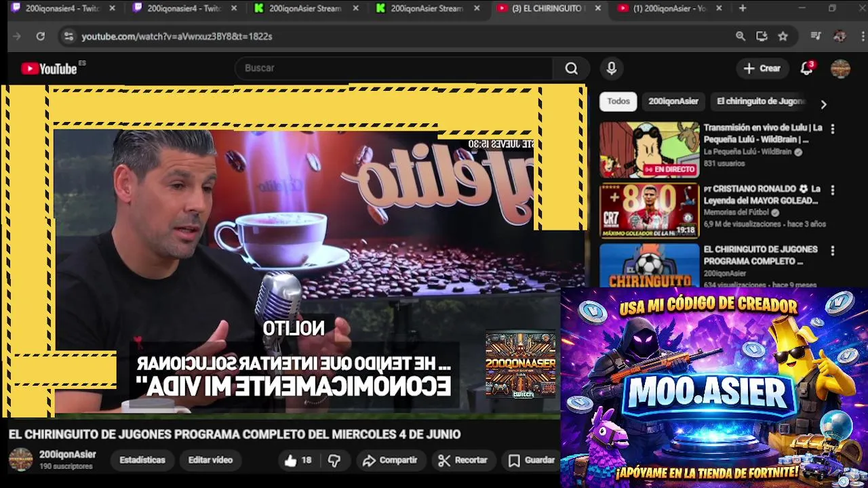Open Estadísticas for the video
Viewport: 868px width, 488px height.
142,460
